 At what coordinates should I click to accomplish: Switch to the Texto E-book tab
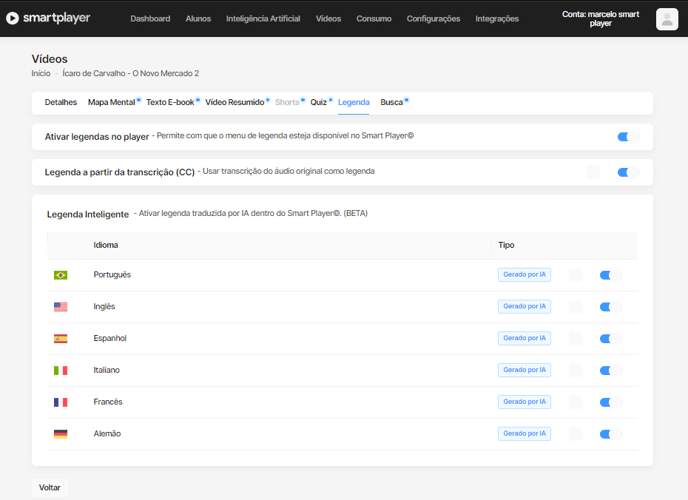pos(170,102)
